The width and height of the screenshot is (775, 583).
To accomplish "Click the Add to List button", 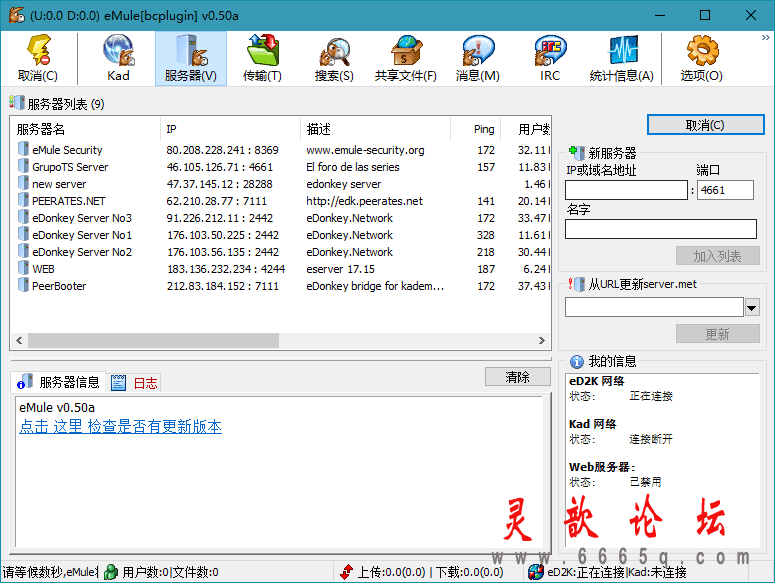I will 718,256.
